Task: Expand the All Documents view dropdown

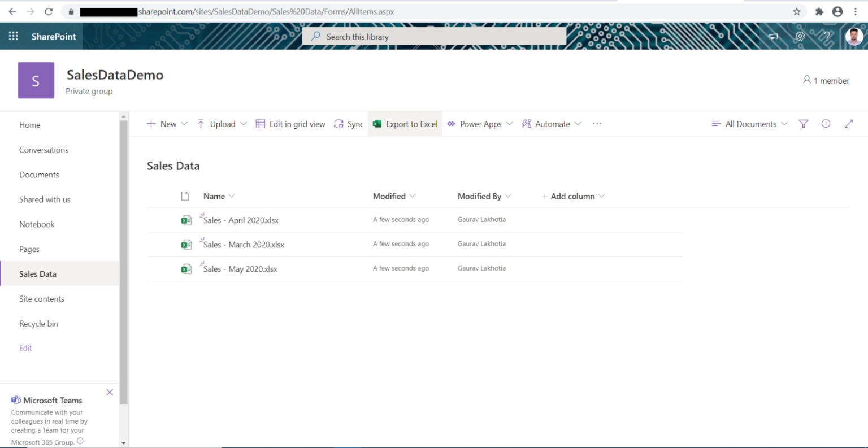Action: (x=749, y=124)
